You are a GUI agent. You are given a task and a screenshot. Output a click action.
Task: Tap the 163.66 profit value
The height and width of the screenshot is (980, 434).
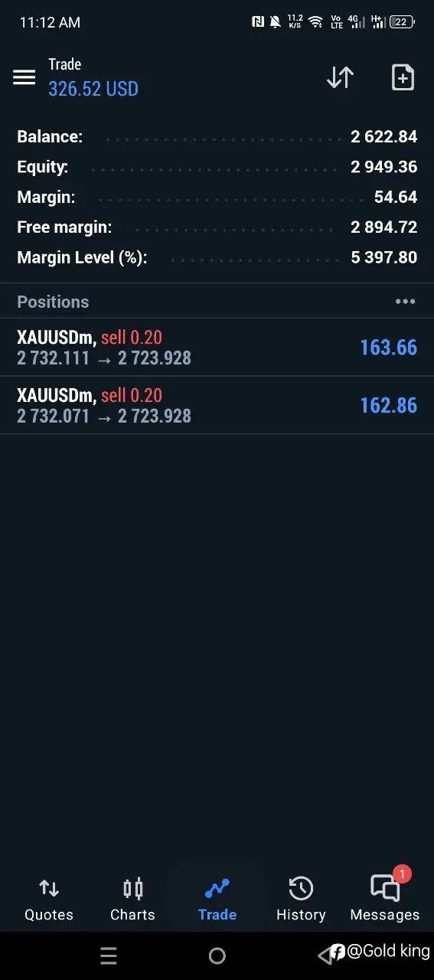coord(389,348)
